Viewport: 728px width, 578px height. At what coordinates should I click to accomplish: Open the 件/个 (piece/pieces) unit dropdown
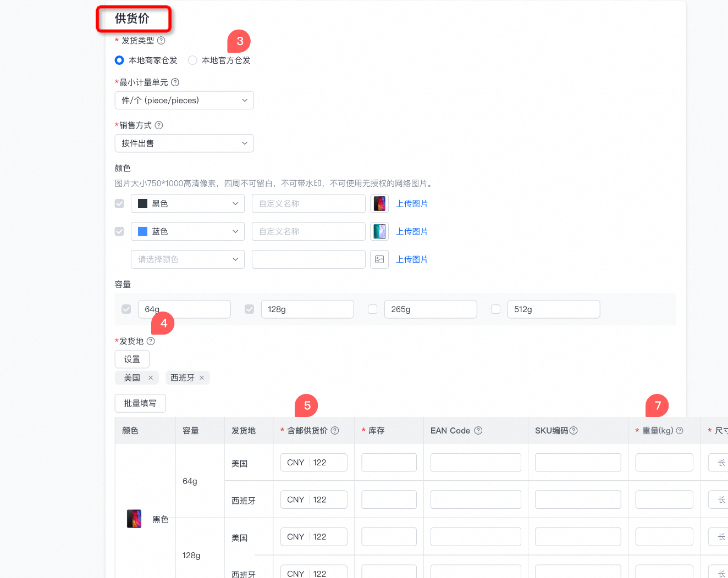click(x=184, y=101)
